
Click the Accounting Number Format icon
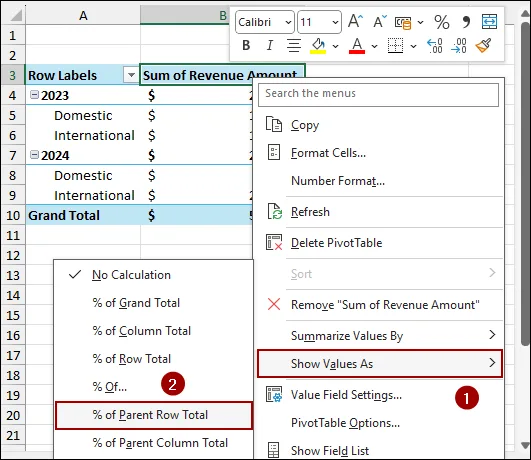click(403, 23)
